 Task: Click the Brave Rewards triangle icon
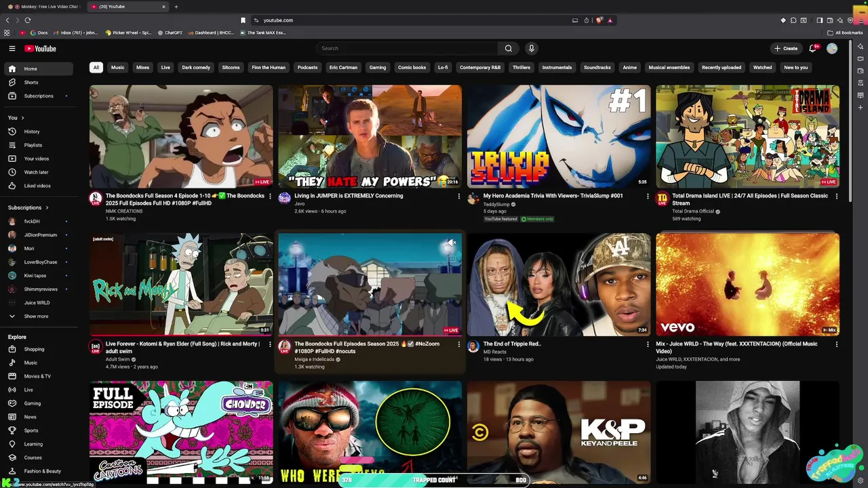pos(610,20)
